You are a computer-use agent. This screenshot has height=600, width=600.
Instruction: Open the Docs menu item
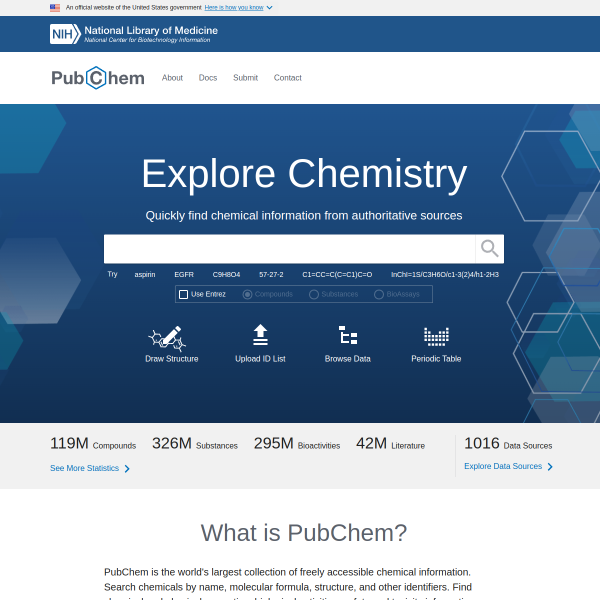[208, 78]
